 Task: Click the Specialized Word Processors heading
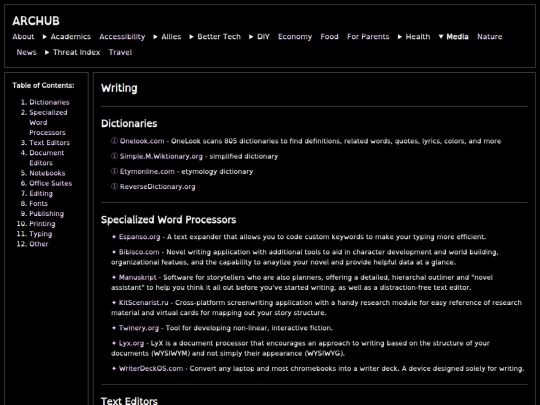pos(168,220)
